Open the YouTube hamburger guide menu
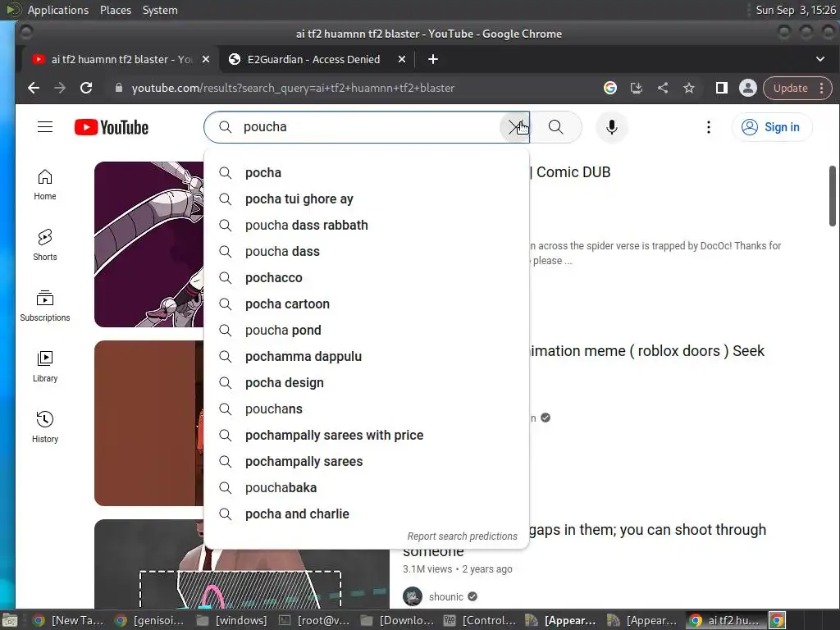Viewport: 840px width, 630px height. coord(45,127)
